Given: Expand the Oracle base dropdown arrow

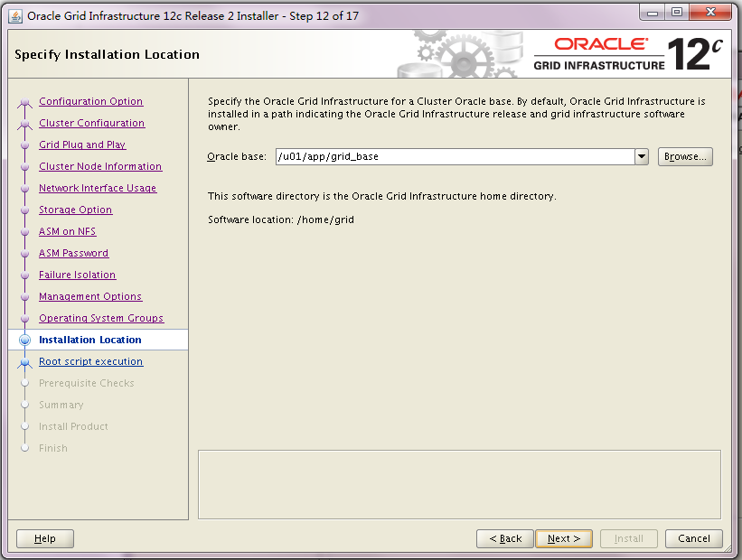Looking at the screenshot, I should [641, 156].
